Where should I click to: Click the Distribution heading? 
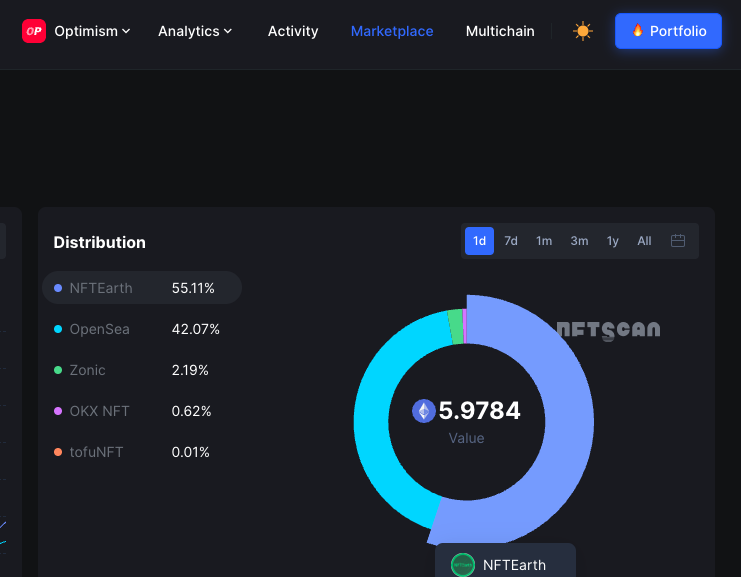click(100, 242)
